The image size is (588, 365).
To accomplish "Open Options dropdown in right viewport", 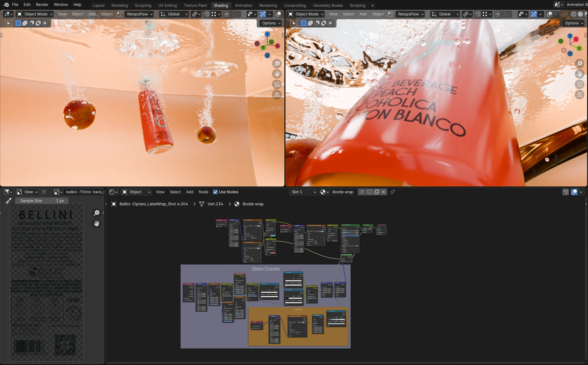I will [574, 23].
